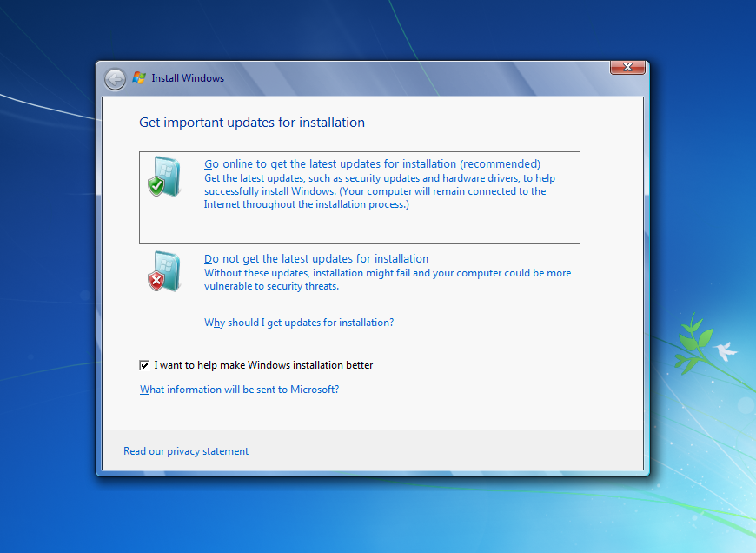Click the green shield update icon

pos(164,177)
